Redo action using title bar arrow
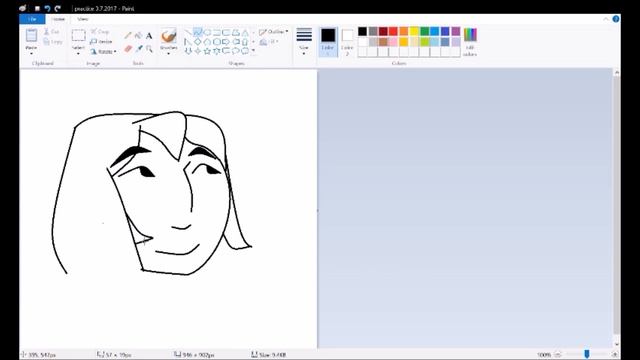This screenshot has height=360, width=640. (x=58, y=8)
